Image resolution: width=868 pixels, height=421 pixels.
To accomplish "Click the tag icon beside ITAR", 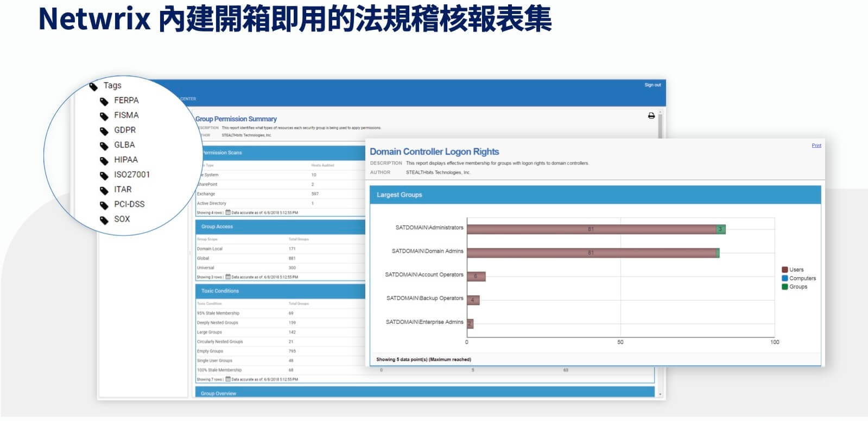I will [x=104, y=191].
